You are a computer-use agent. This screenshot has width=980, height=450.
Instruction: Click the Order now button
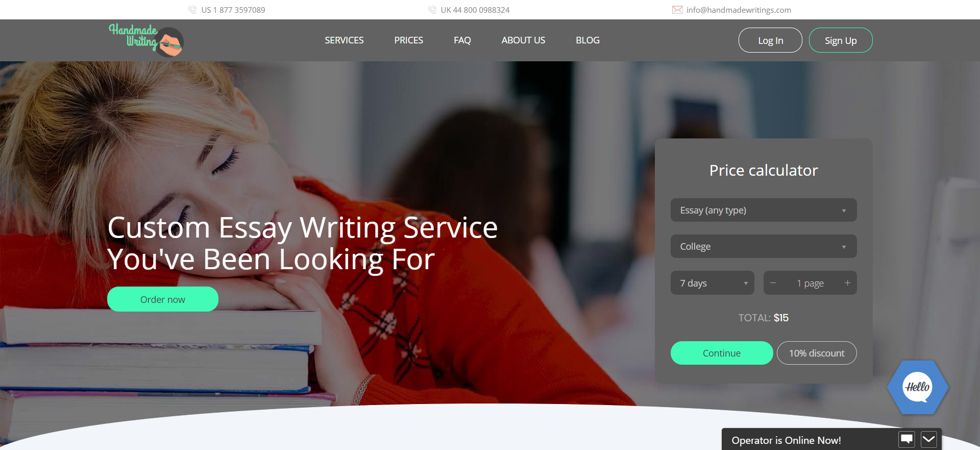[x=163, y=299]
